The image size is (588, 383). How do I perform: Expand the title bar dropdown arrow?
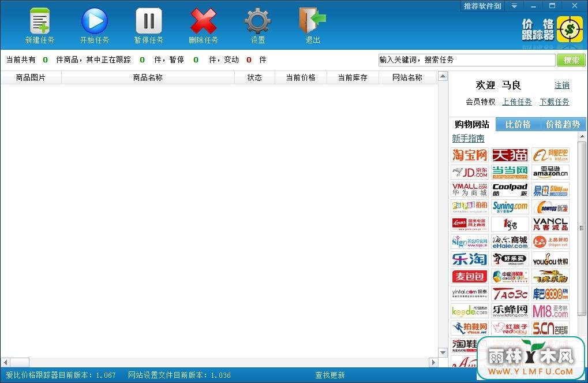pyautogui.click(x=515, y=6)
